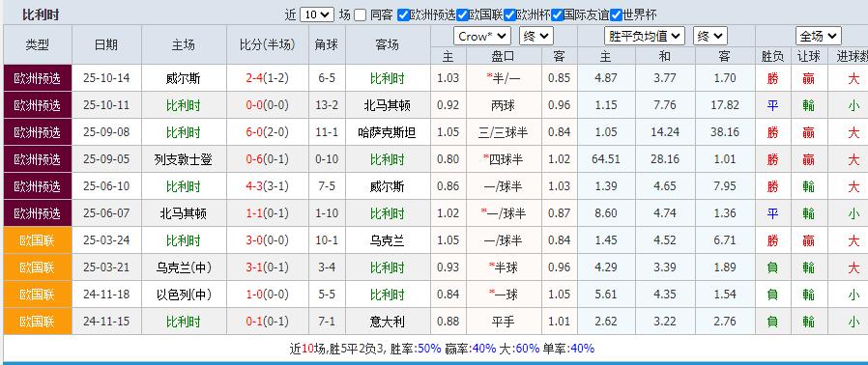Open the 0-1(0-1) score of 意大利 match
Image resolution: width=868 pixels, height=365 pixels.
point(268,322)
